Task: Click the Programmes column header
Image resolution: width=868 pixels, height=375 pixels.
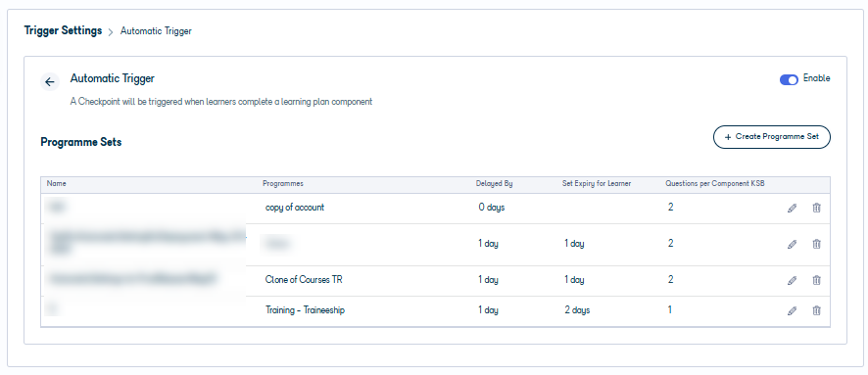Action: point(283,184)
